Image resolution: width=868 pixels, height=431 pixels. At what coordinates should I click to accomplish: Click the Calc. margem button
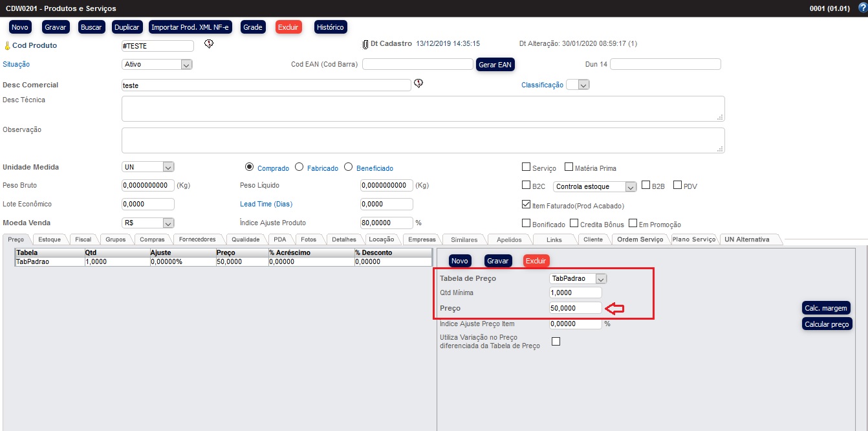click(x=826, y=308)
